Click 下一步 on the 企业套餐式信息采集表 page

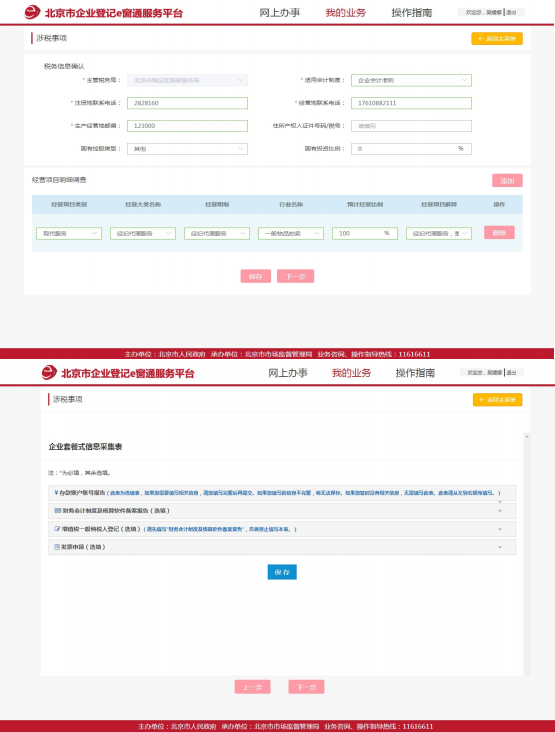(x=306, y=687)
